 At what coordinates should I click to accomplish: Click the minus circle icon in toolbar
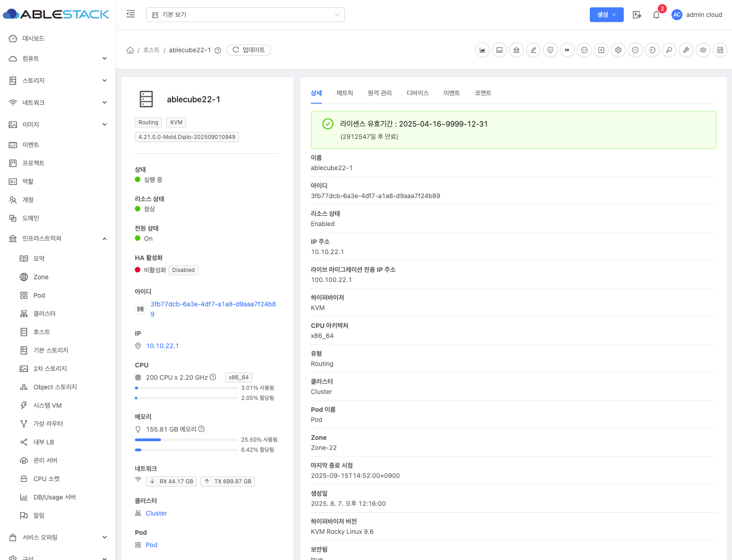click(x=635, y=50)
